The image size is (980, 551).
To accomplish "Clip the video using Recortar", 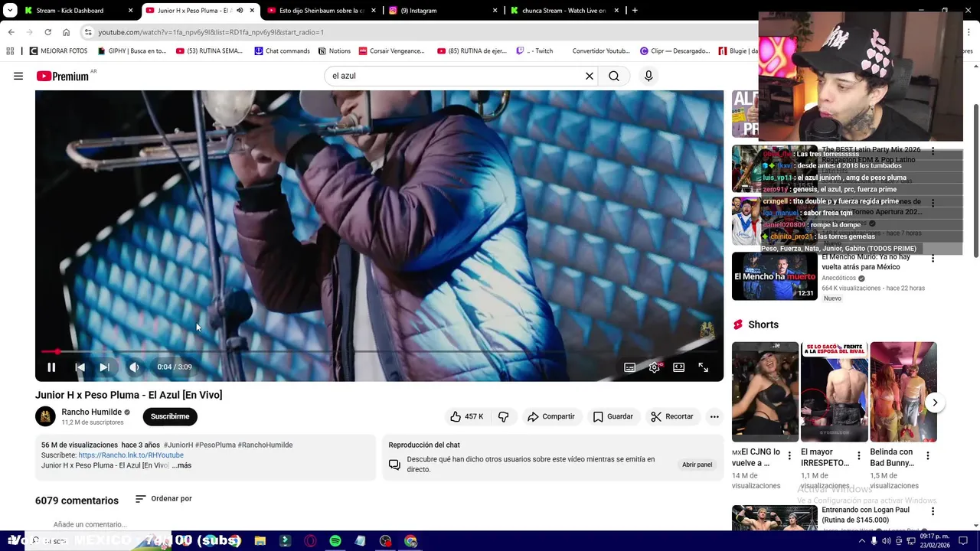I will click(x=671, y=416).
